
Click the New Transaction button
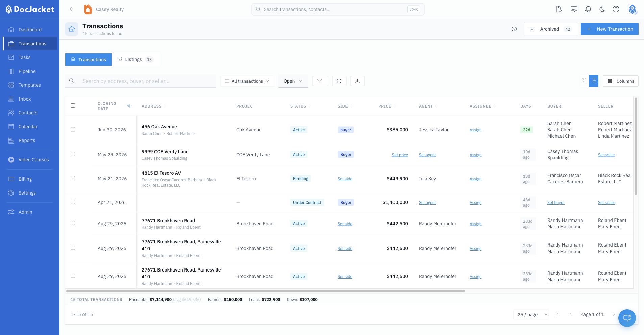pyautogui.click(x=610, y=29)
